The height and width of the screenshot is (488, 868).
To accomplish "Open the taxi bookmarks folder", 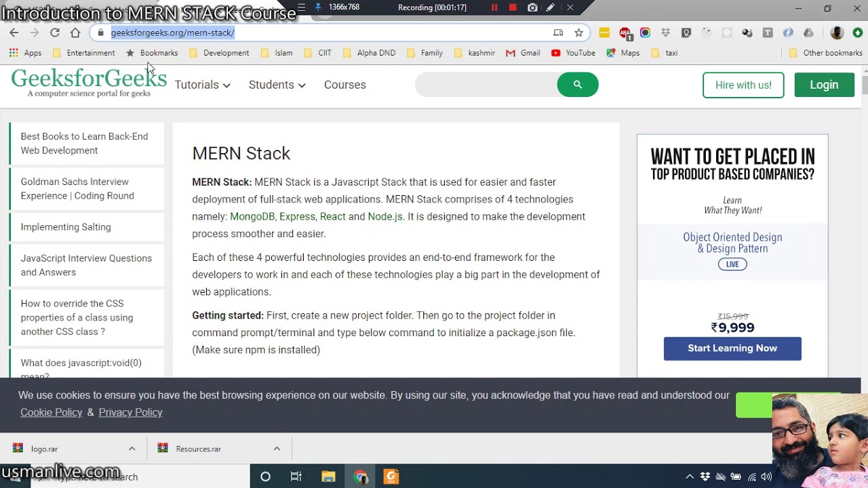I will click(665, 53).
